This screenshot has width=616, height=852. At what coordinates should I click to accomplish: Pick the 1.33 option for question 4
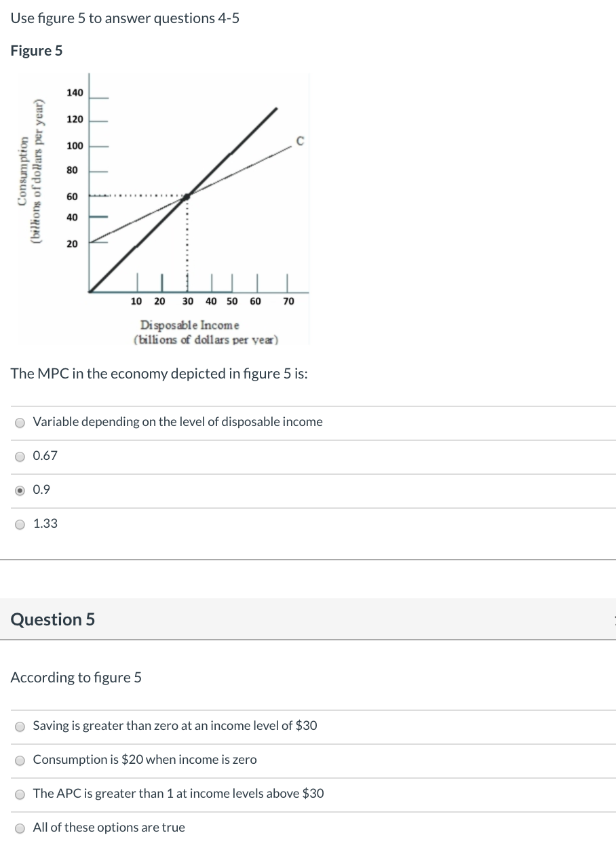click(x=20, y=523)
